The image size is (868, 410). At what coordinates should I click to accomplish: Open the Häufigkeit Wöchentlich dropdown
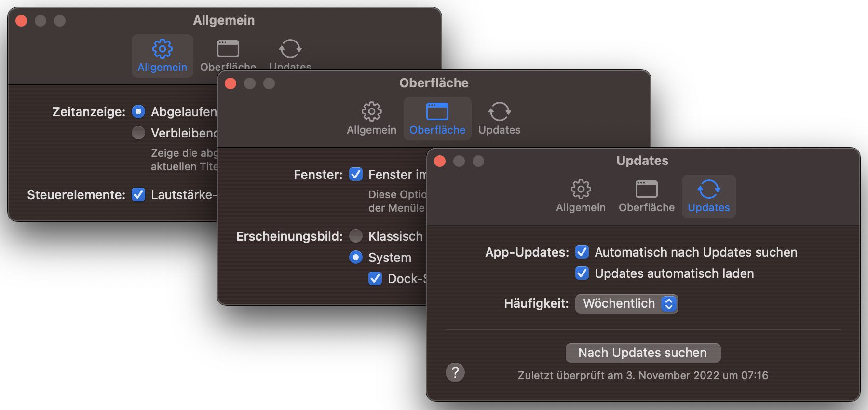tap(626, 304)
